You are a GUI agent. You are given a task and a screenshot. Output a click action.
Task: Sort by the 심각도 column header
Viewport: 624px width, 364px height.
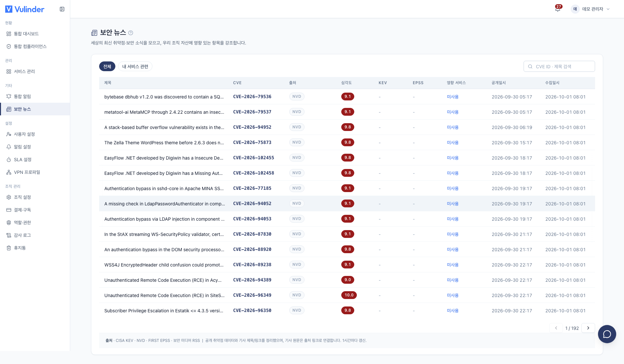[x=346, y=83]
